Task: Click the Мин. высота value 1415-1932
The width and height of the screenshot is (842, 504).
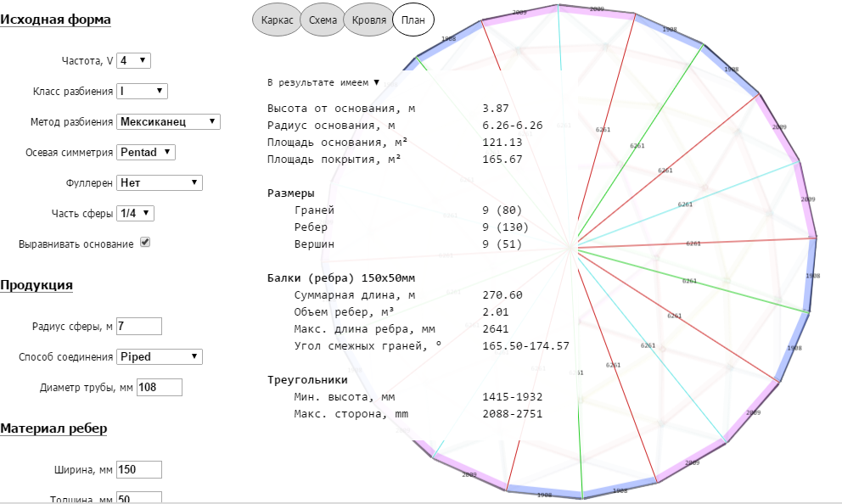Action: tap(513, 397)
